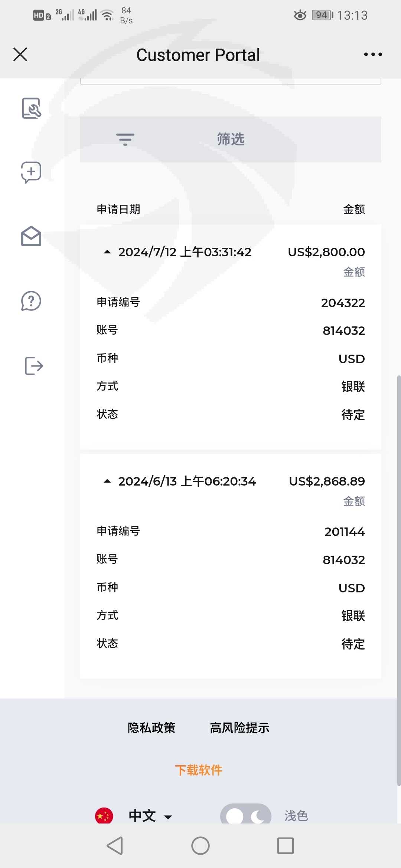Open the new message chat icon
The height and width of the screenshot is (868, 401).
31,172
